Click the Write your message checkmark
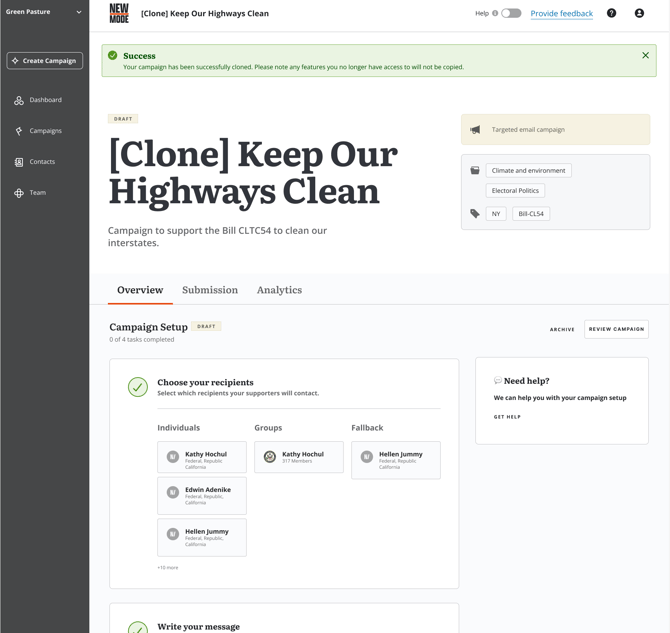 click(138, 627)
